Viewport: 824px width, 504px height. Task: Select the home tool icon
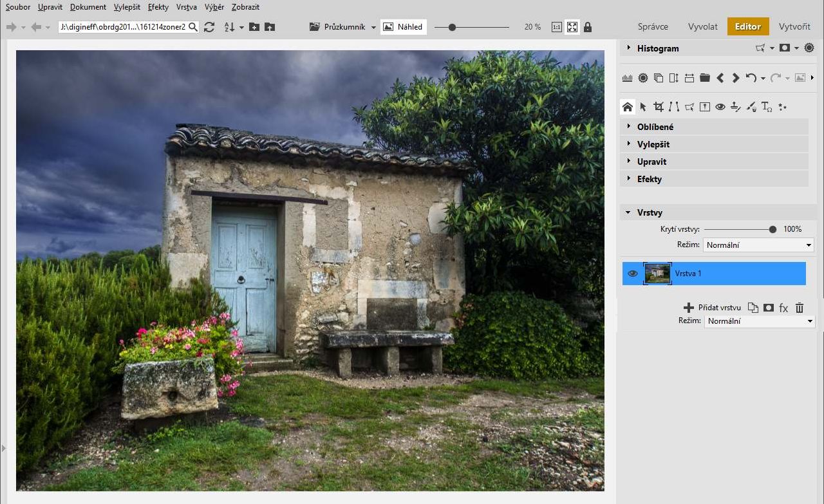point(628,107)
